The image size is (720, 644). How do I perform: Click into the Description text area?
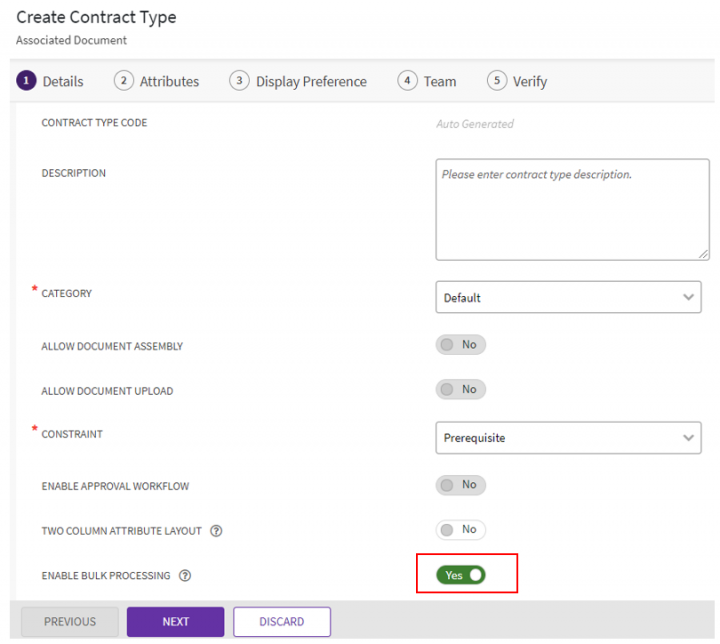(572, 210)
